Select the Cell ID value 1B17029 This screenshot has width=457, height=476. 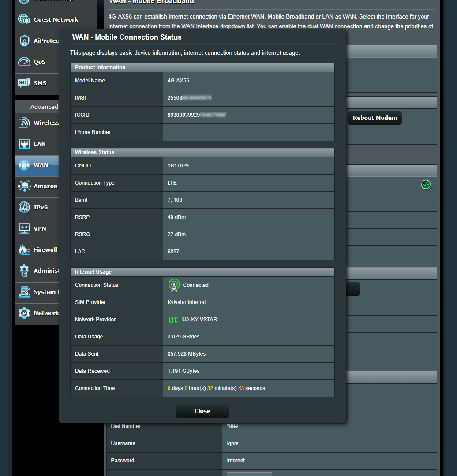pos(178,166)
